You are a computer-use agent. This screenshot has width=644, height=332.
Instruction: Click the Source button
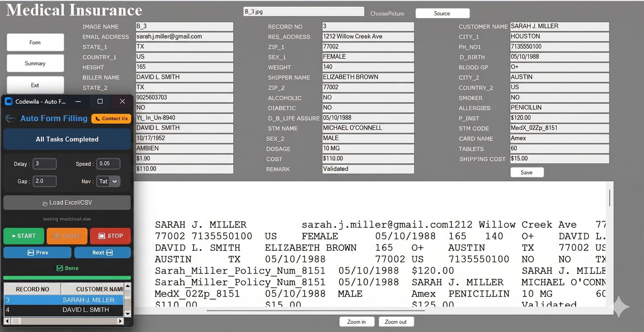click(x=442, y=13)
